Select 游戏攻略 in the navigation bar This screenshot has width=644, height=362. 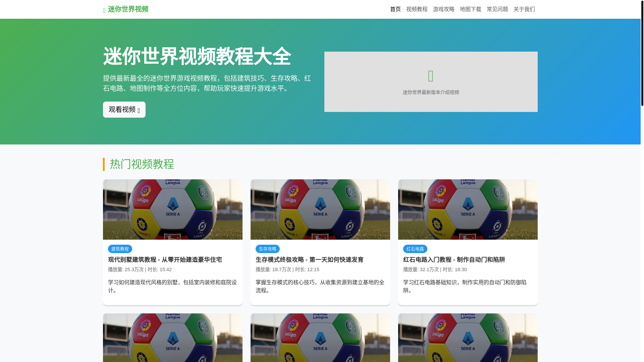click(444, 9)
